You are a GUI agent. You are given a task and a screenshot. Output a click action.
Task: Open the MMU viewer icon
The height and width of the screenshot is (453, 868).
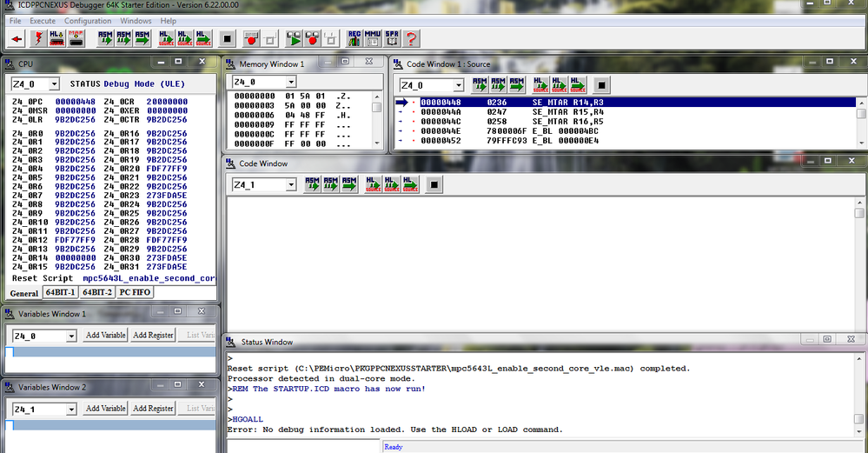coord(373,39)
